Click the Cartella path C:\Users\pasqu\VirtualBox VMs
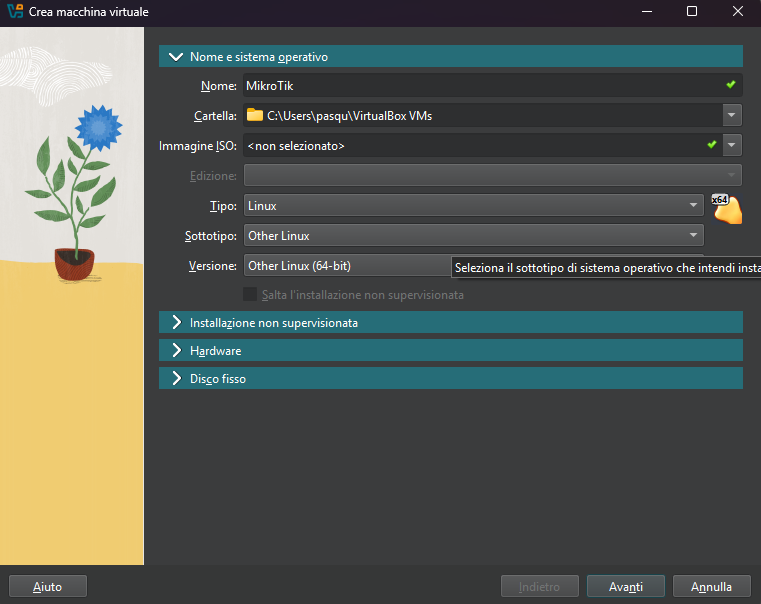Viewport: 761px width, 604px height. tap(349, 115)
